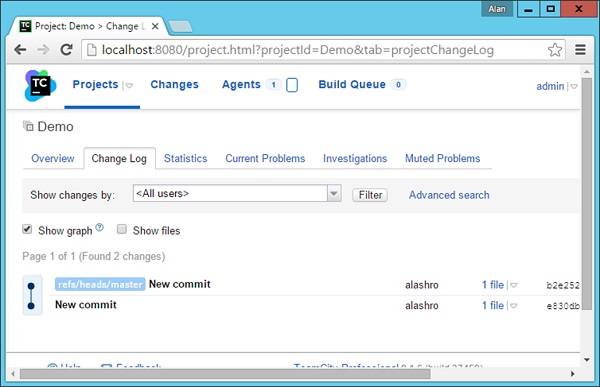Open the All users combo box
This screenshot has height=387, width=600.
237,193
